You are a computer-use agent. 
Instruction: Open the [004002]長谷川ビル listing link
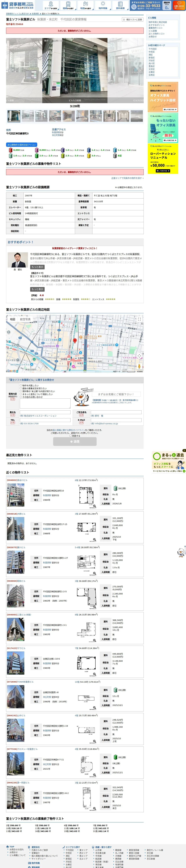(17, 480)
